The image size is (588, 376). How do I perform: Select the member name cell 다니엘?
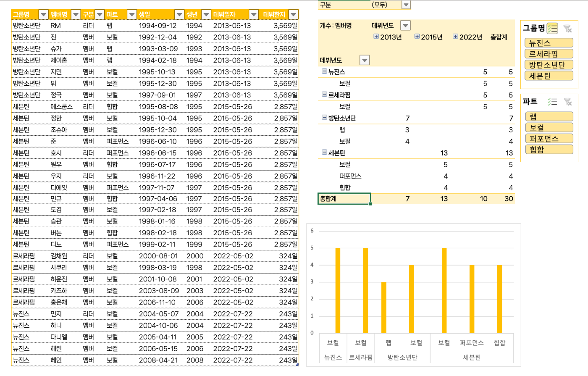(x=59, y=337)
